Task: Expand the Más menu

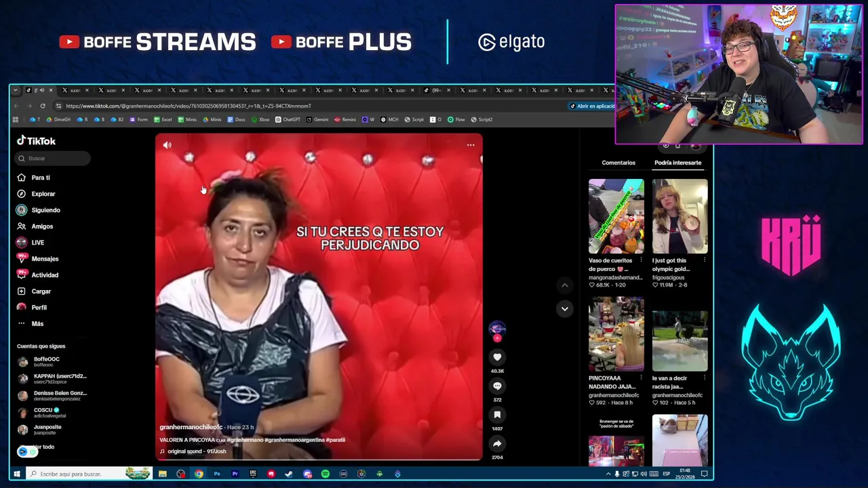Action: [x=31, y=324]
